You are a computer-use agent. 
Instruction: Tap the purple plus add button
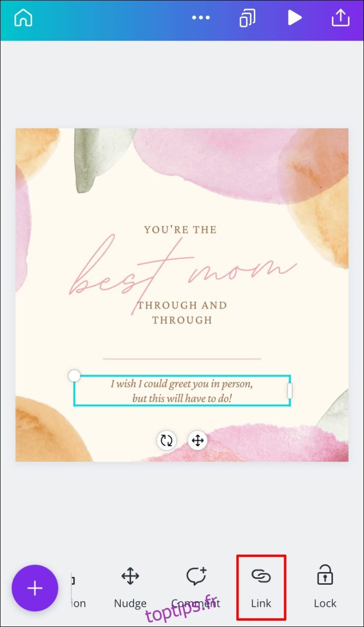point(35,588)
